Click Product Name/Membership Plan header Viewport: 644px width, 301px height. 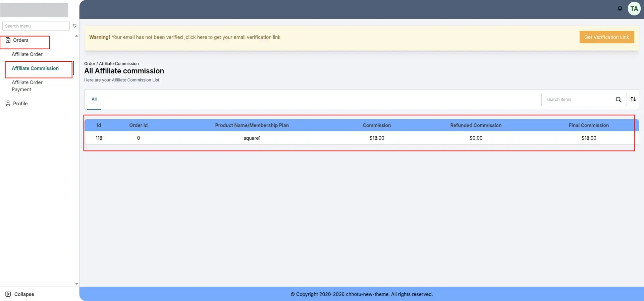click(x=252, y=125)
